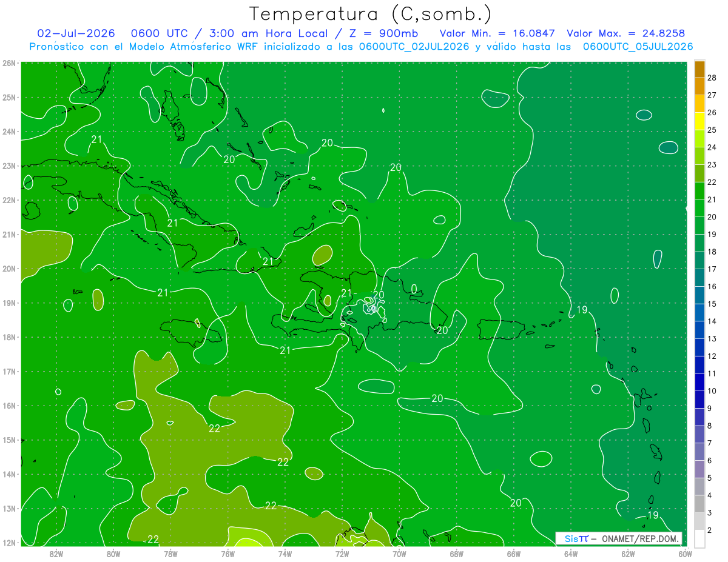
Task: Click the date '02-Jul-2026'
Action: 76,33
